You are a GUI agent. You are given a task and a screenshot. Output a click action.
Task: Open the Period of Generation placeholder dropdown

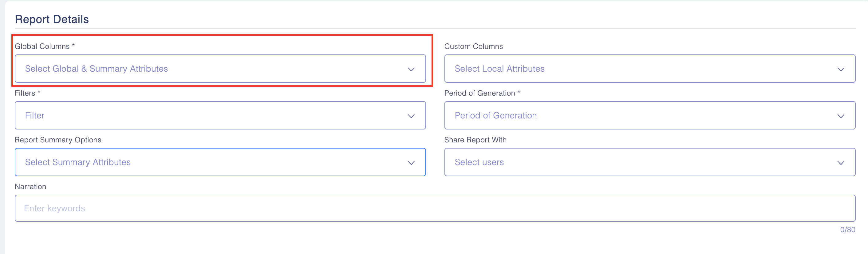495,115
